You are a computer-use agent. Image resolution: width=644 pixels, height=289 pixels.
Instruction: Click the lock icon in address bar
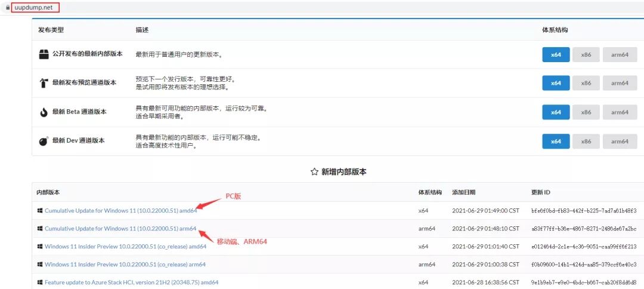coord(7,7)
